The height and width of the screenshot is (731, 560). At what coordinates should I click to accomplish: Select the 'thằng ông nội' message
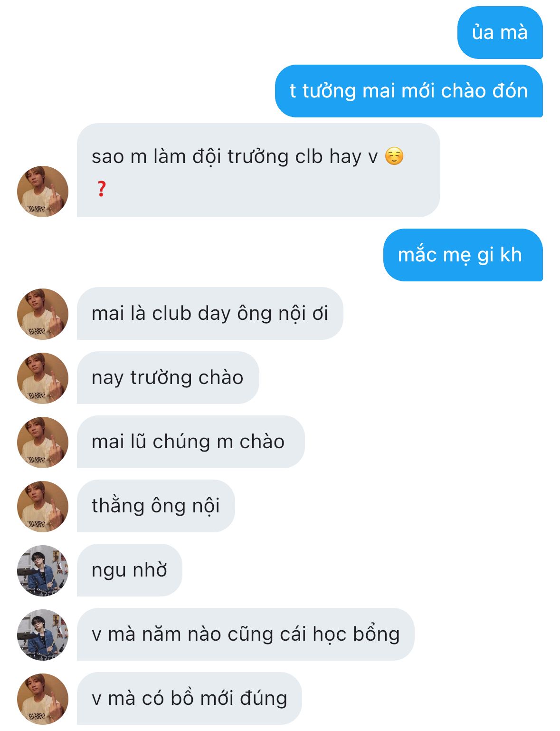click(x=156, y=506)
